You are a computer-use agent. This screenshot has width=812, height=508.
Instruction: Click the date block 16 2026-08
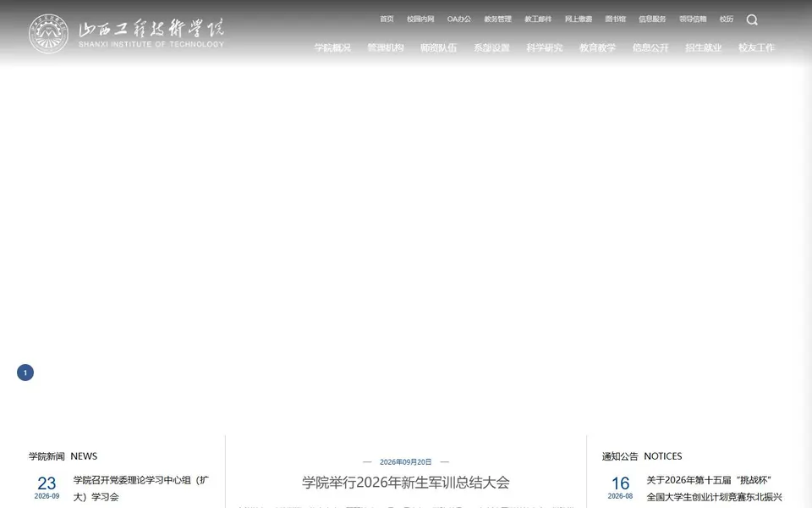(x=620, y=488)
